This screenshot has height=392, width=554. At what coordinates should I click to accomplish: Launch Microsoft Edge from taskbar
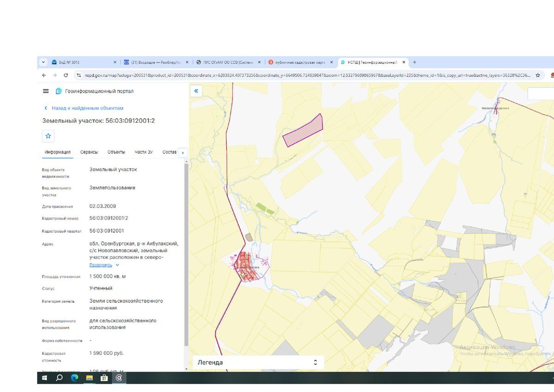click(x=74, y=377)
